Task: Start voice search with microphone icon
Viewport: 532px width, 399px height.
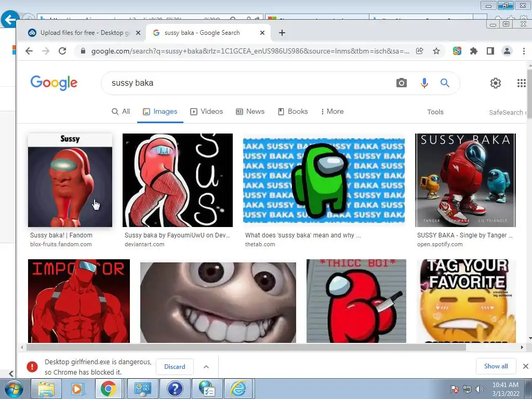Action: [424, 83]
